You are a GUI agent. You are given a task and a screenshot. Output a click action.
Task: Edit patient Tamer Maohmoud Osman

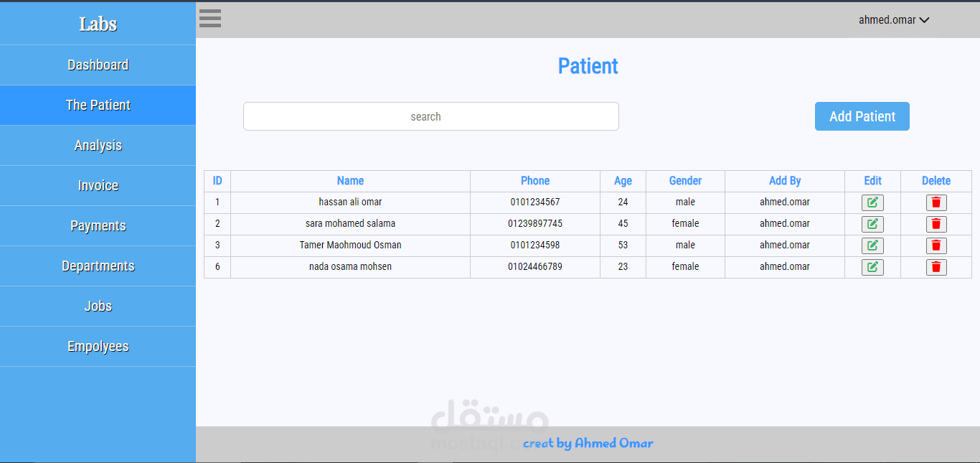point(872,245)
